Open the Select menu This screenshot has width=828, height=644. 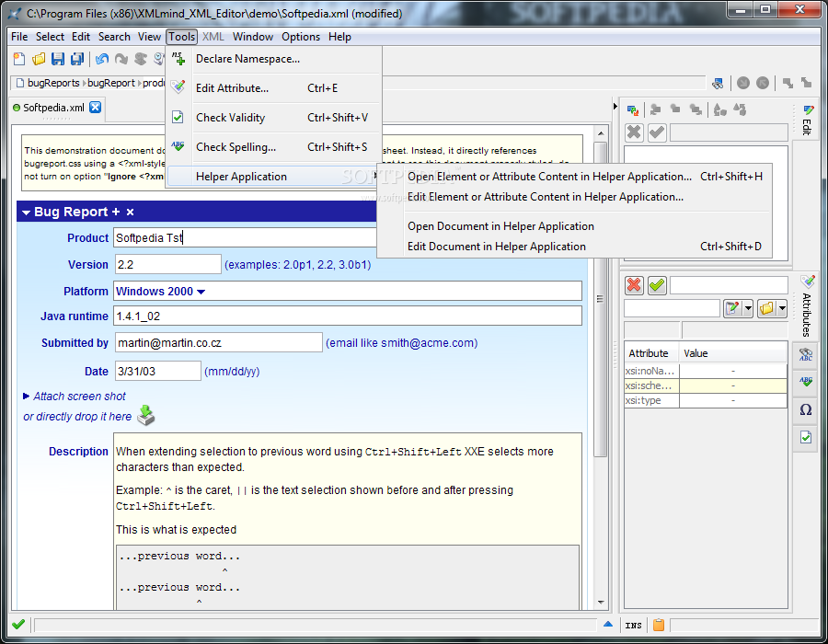[51, 37]
